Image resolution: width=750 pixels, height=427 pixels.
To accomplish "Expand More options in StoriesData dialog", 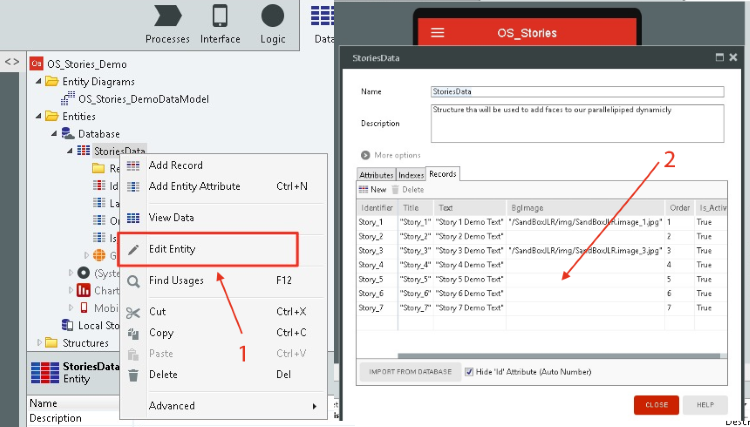I will tap(364, 155).
